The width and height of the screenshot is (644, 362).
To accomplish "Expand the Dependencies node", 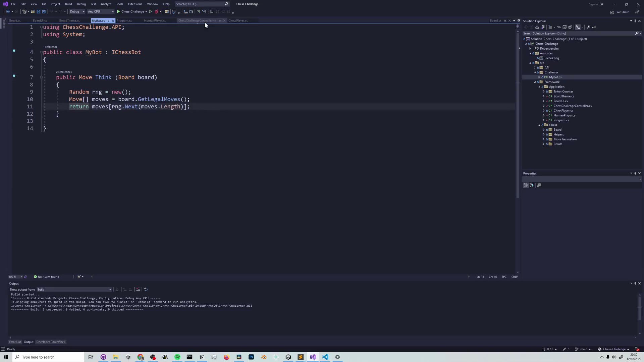I will coord(531,48).
